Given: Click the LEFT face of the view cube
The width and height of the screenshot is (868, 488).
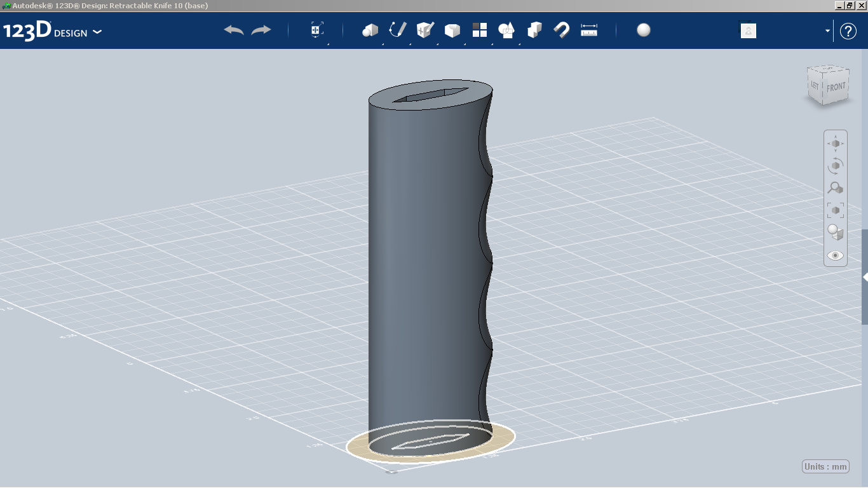Looking at the screenshot, I should coord(815,85).
